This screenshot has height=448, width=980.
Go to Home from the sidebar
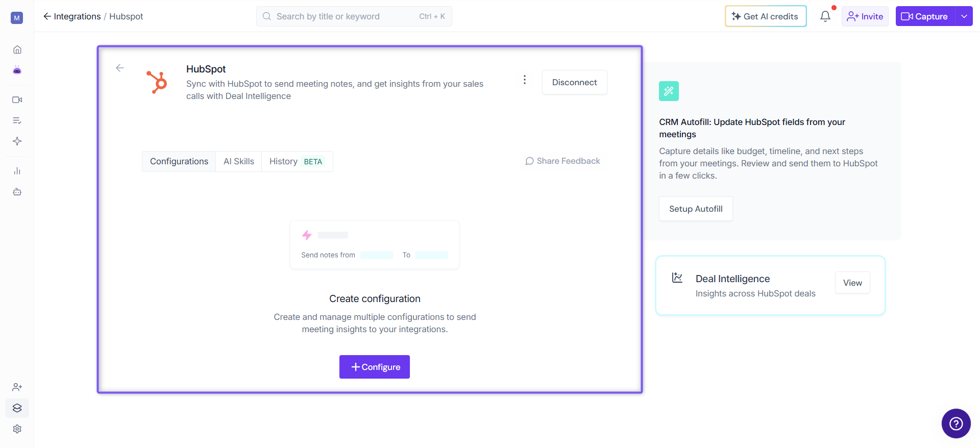tap(17, 49)
